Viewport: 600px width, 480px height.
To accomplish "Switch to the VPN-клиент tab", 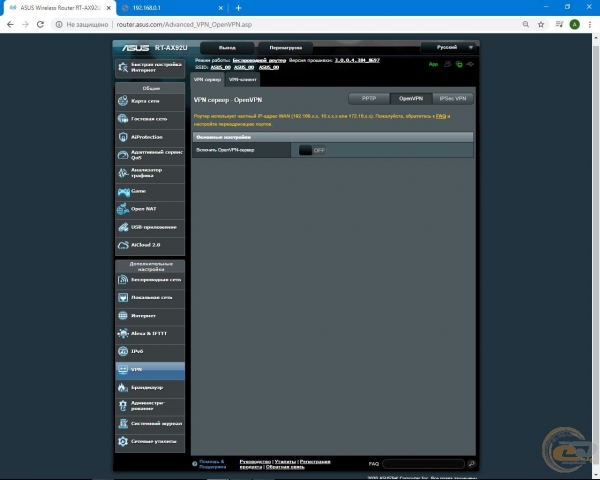I will pos(243,79).
